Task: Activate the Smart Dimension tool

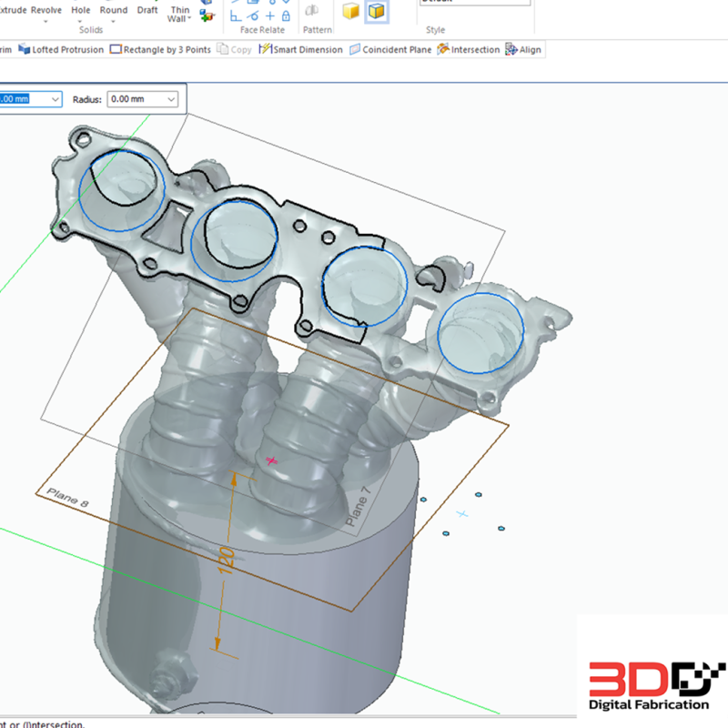Action: pyautogui.click(x=301, y=49)
